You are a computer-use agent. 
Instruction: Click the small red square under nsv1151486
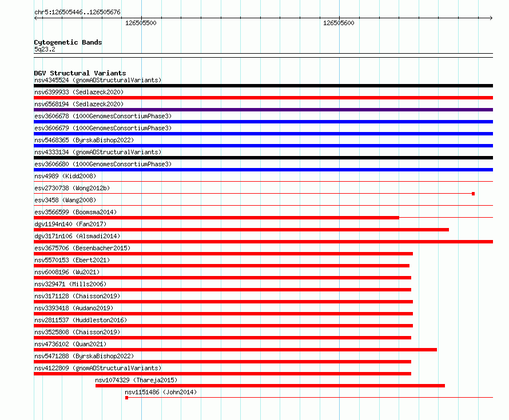126,398
